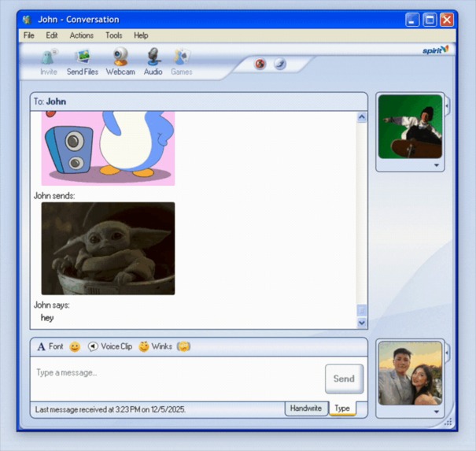Open the Help menu
This screenshot has height=451, width=476.
pos(141,35)
